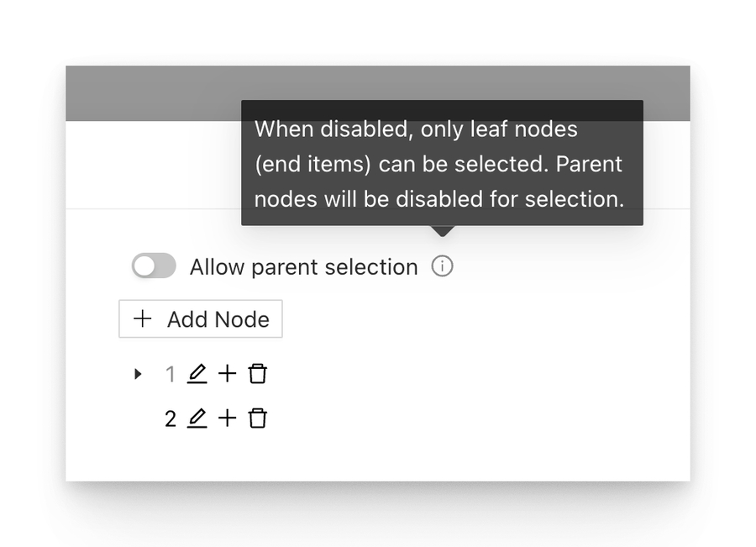Delete node 2 with the trash icon

pos(257,418)
